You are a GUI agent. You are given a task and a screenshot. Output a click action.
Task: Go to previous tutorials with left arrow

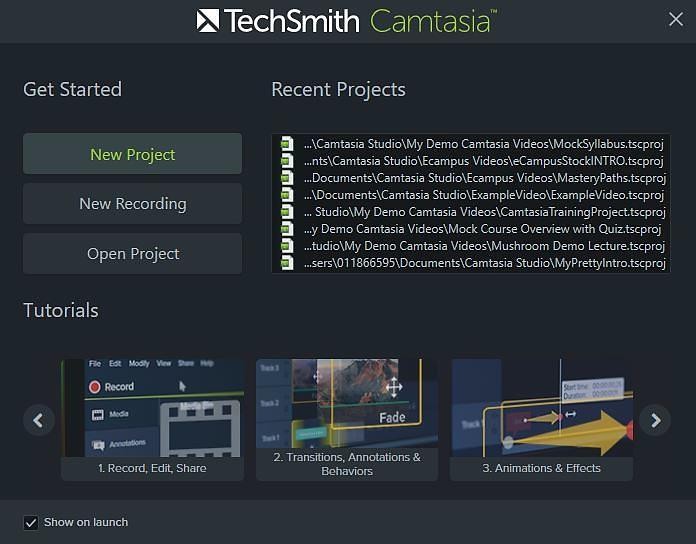coord(39,420)
